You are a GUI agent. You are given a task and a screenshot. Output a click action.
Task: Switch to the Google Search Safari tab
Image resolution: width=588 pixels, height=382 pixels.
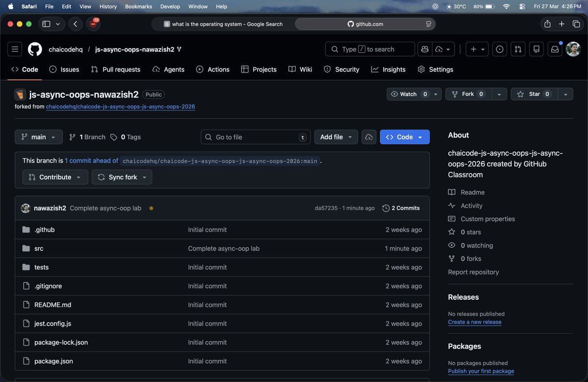point(223,24)
